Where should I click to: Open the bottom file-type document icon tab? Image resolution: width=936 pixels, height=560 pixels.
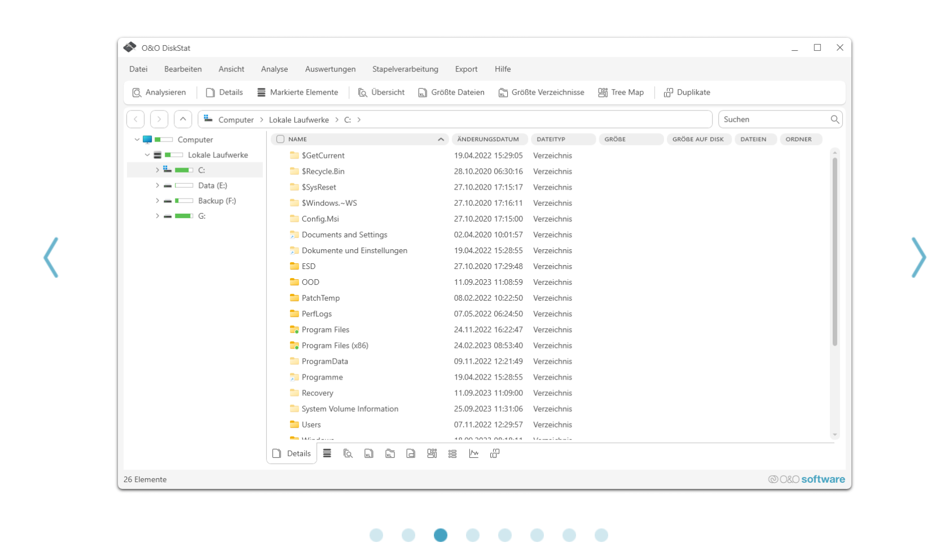pos(411,453)
